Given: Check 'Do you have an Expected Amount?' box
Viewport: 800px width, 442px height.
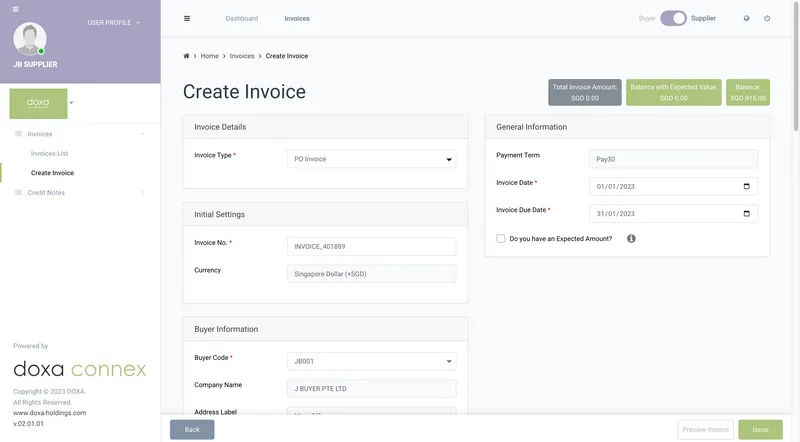Looking at the screenshot, I should coord(501,239).
